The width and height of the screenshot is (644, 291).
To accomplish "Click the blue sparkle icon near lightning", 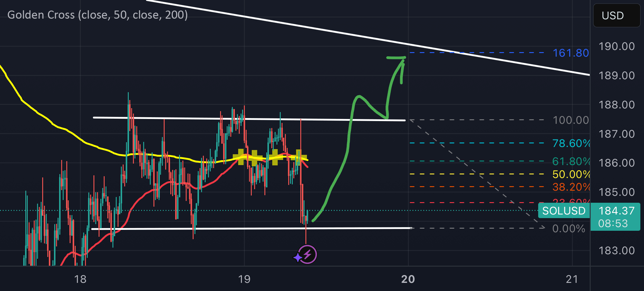I will tap(298, 258).
